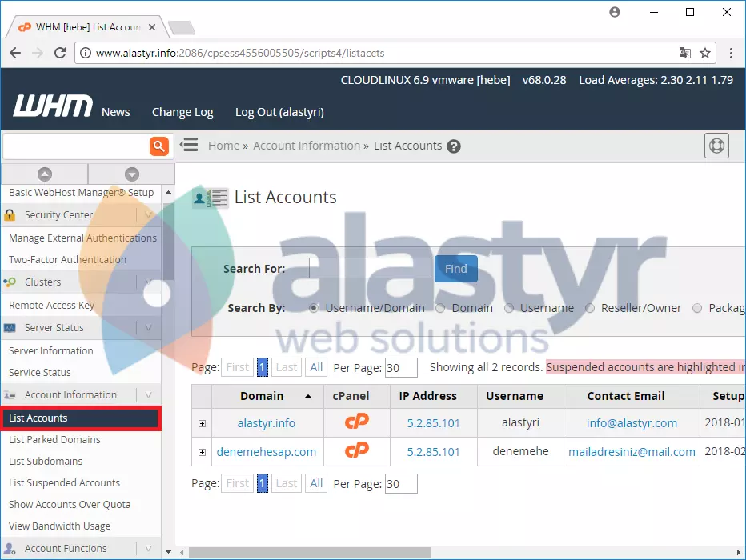Open Change Log in the top menu
Image resolution: width=746 pixels, height=560 pixels.
point(182,112)
